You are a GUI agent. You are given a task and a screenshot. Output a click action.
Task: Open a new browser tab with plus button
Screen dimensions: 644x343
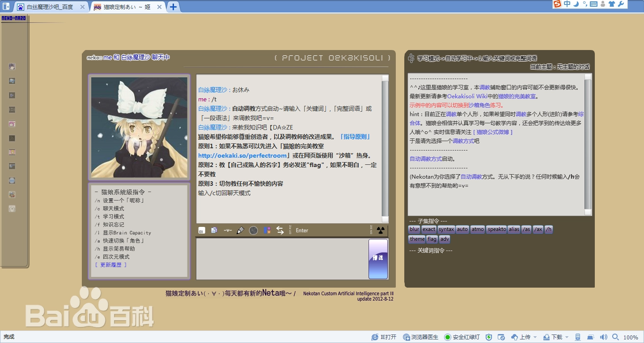[x=173, y=7]
